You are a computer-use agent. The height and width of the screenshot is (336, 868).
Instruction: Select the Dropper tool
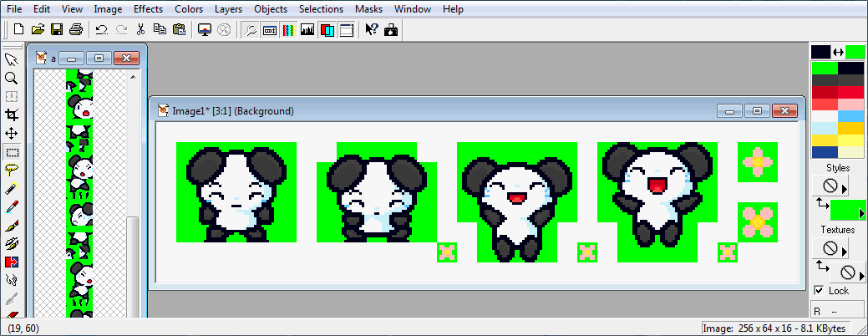pyautogui.click(x=11, y=207)
